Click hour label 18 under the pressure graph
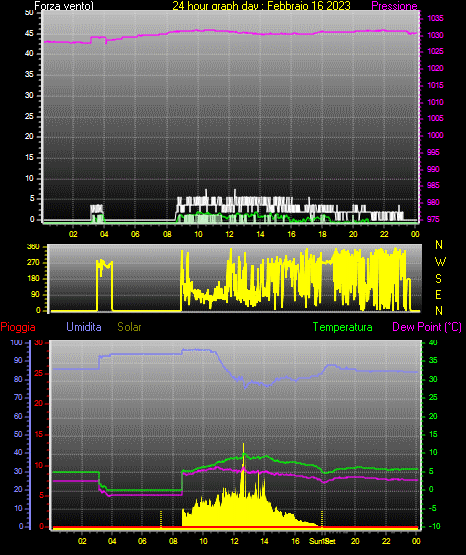Image resolution: width=466 pixels, height=555 pixels. pyautogui.click(x=322, y=234)
